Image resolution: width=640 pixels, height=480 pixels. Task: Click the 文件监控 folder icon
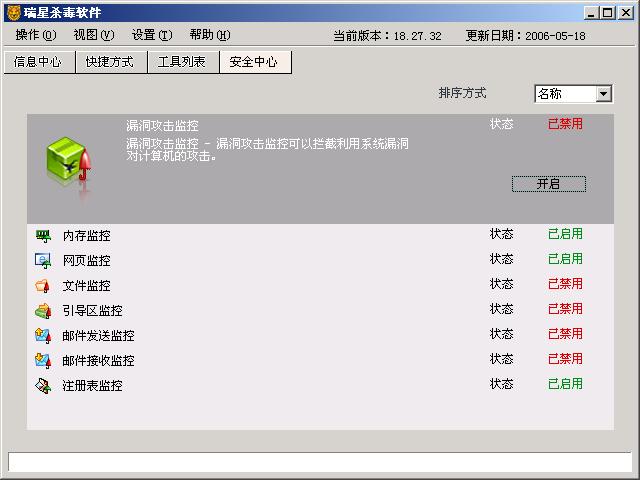coord(43,286)
